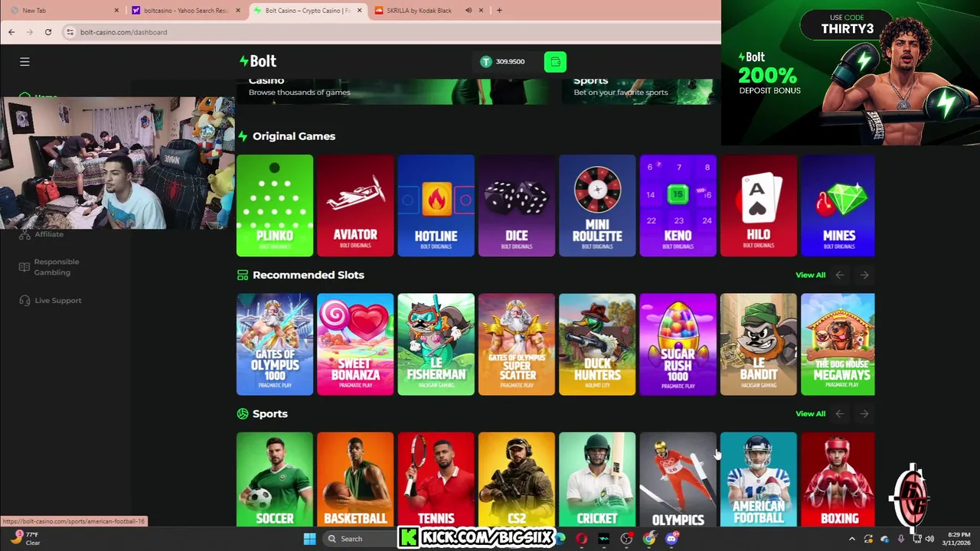Open the Olympics sports tile
Screen dimensions: 980x551
click(x=678, y=480)
